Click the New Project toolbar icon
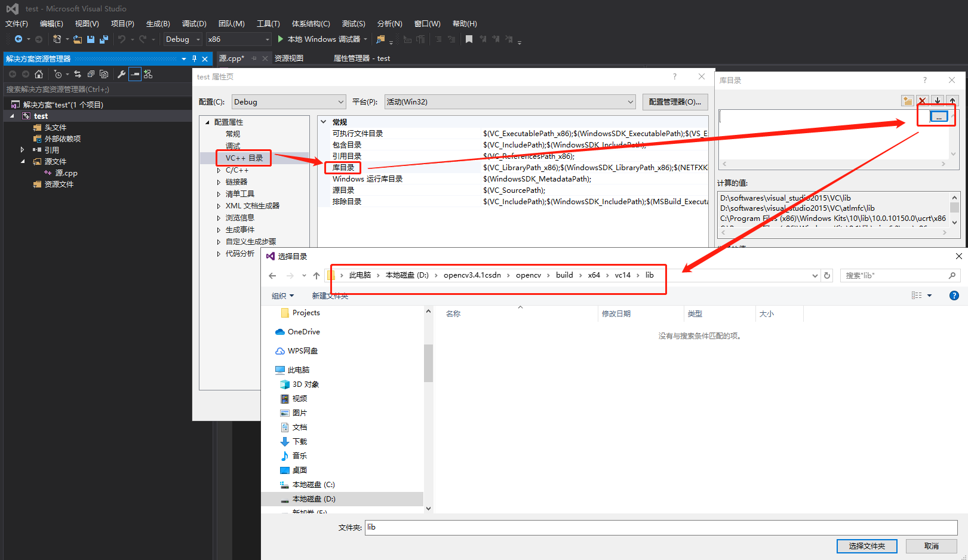 coord(57,39)
